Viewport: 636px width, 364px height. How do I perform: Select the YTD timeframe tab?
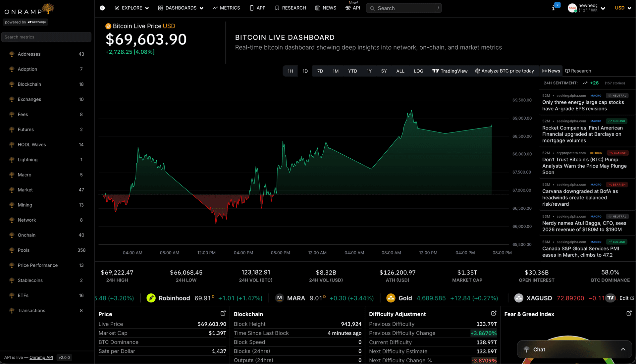[352, 71]
